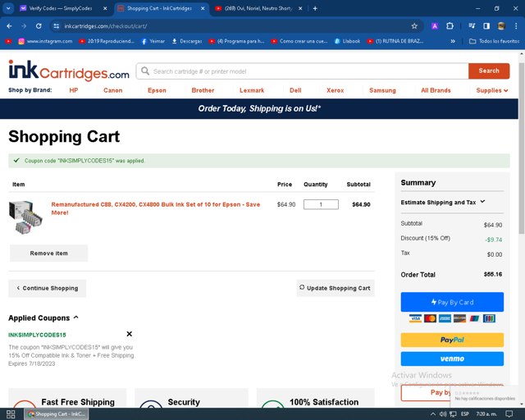Open the media control icon in toolbar
The width and height of the screenshot is (525, 420).
point(472,26)
